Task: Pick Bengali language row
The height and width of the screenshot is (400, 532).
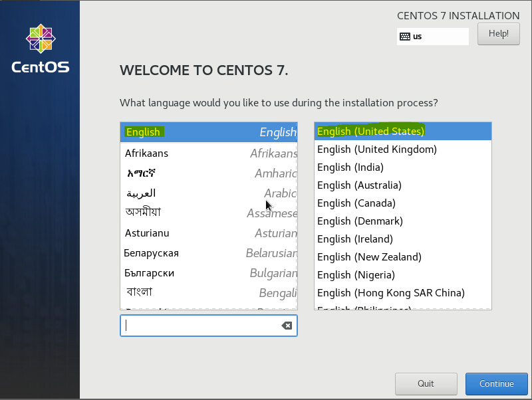Action: tap(208, 292)
